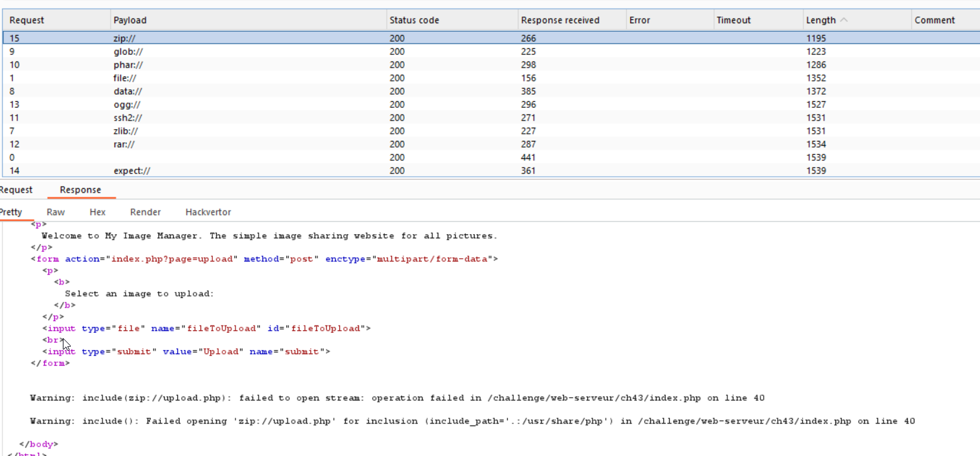Switch to the Raw response view
This screenshot has height=456, width=980.
point(56,212)
